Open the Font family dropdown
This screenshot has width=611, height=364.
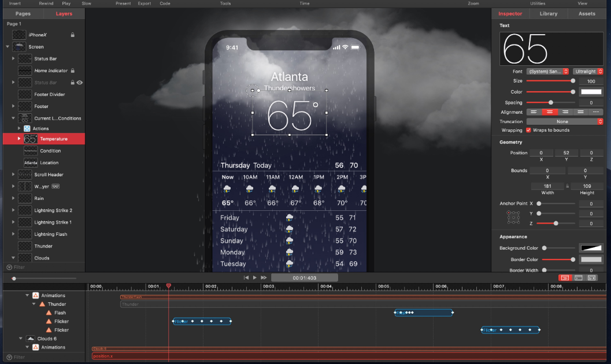547,71
